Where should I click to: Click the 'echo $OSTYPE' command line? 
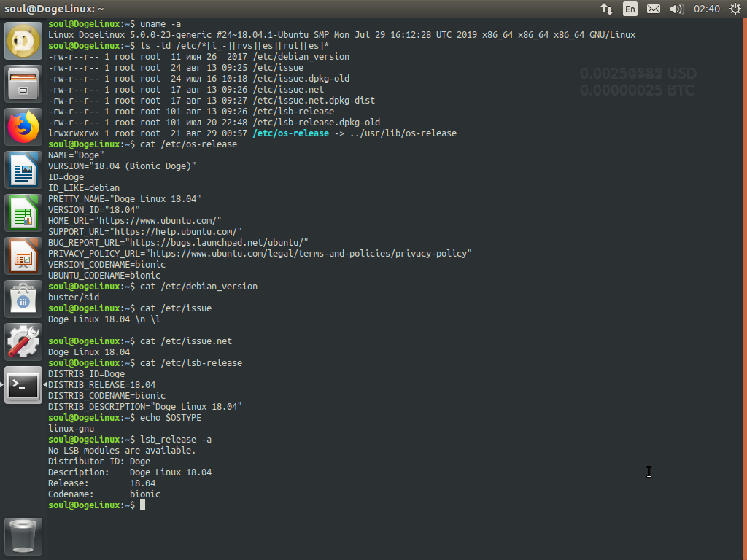tap(125, 418)
